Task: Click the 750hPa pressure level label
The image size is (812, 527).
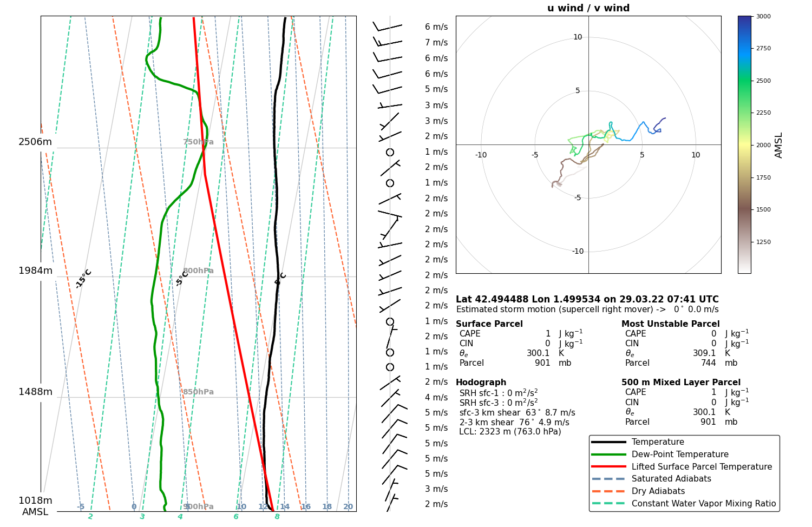Action: point(198,142)
